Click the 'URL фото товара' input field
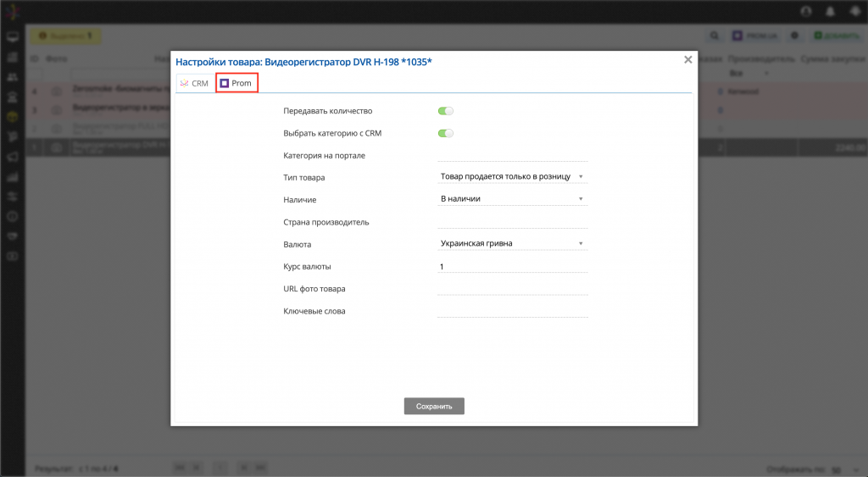Image resolution: width=868 pixels, height=477 pixels. [x=513, y=289]
